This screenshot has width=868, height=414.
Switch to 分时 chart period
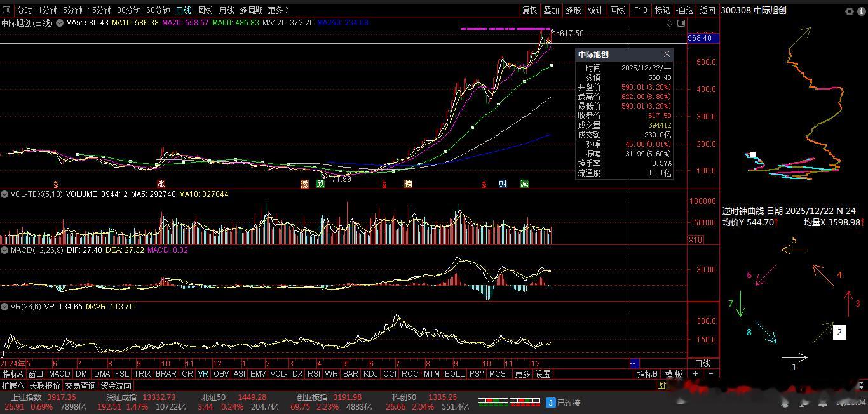click(x=24, y=10)
